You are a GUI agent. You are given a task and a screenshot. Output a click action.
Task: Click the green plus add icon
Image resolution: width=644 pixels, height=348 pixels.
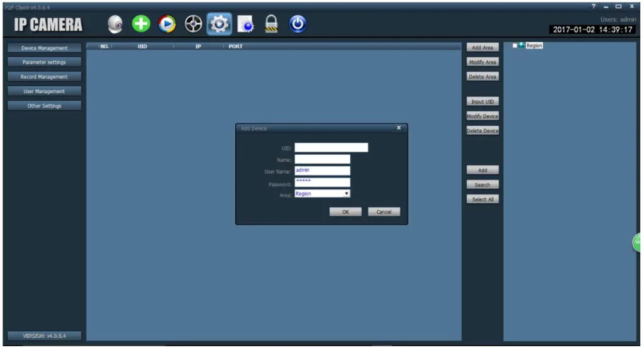pos(141,24)
